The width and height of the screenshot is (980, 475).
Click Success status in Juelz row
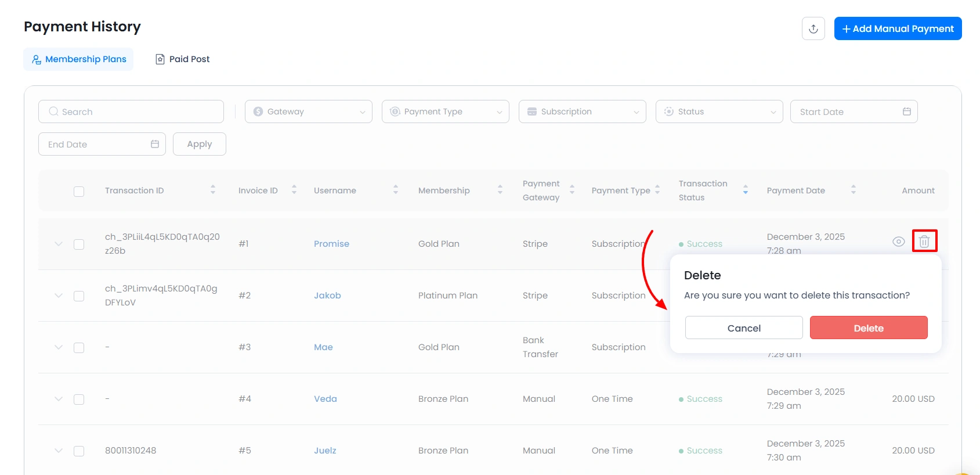[700, 451]
